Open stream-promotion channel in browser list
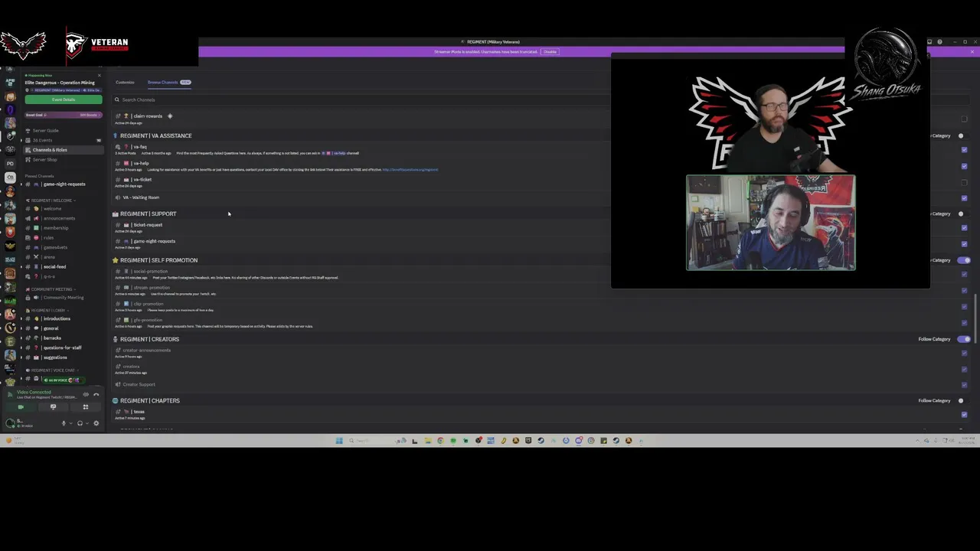This screenshot has width=980, height=551. tap(151, 288)
